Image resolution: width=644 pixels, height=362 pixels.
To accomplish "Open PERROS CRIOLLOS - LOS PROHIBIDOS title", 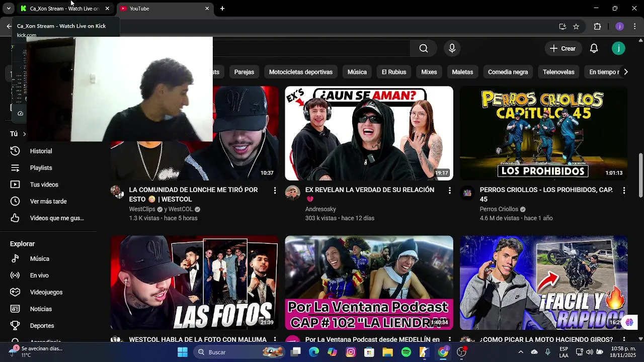I will click(x=546, y=194).
